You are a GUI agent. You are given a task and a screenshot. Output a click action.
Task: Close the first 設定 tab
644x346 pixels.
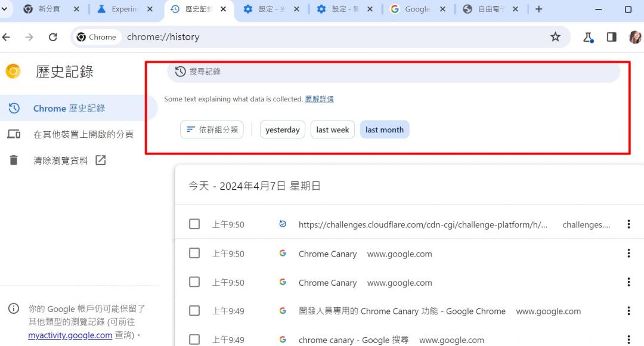pos(296,9)
